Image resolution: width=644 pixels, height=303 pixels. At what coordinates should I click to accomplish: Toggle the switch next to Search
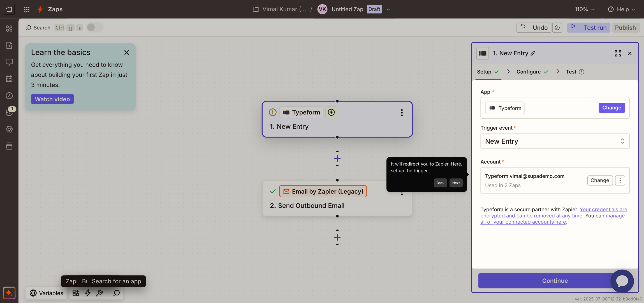click(95, 27)
